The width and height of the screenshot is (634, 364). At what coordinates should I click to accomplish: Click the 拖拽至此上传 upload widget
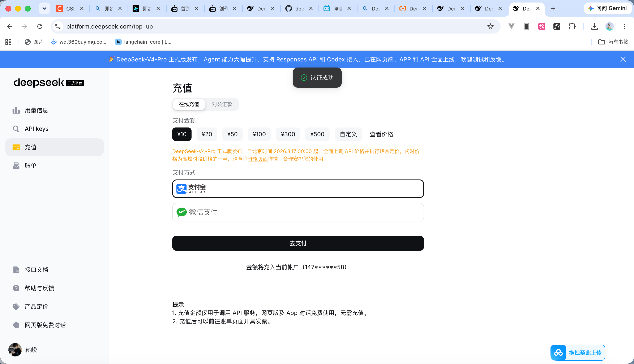[x=578, y=352]
